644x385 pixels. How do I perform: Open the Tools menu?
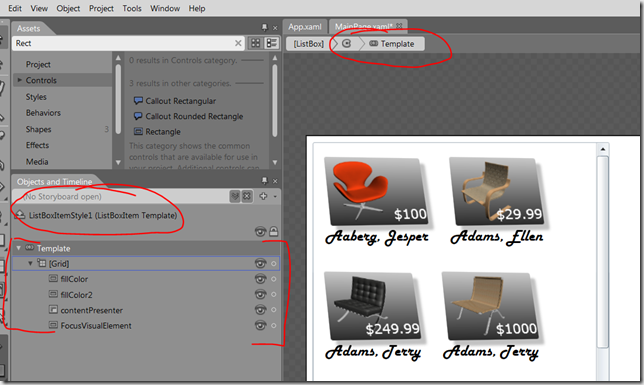point(132,8)
